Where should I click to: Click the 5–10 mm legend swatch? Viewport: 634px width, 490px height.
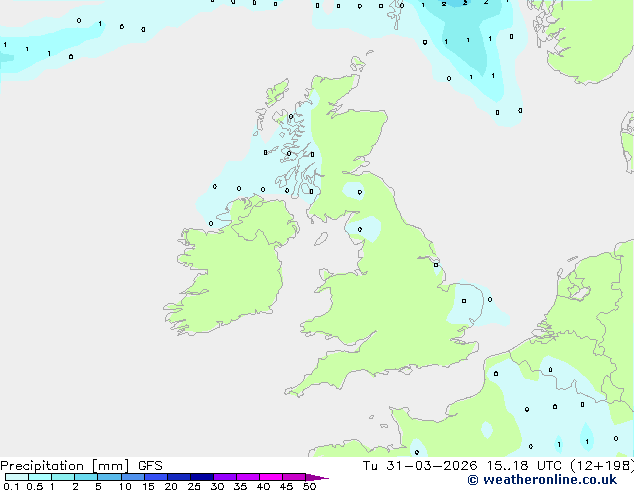[x=109, y=477]
